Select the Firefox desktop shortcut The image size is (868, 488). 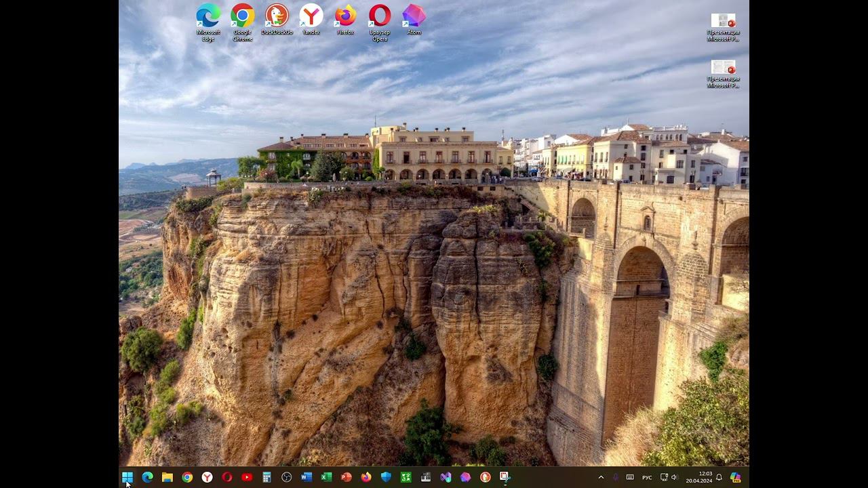tap(345, 20)
